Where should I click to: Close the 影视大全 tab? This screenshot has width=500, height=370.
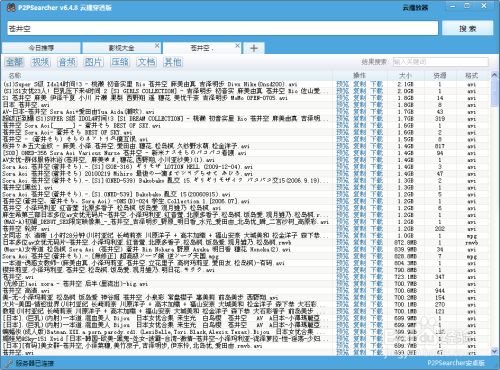(x=157, y=45)
